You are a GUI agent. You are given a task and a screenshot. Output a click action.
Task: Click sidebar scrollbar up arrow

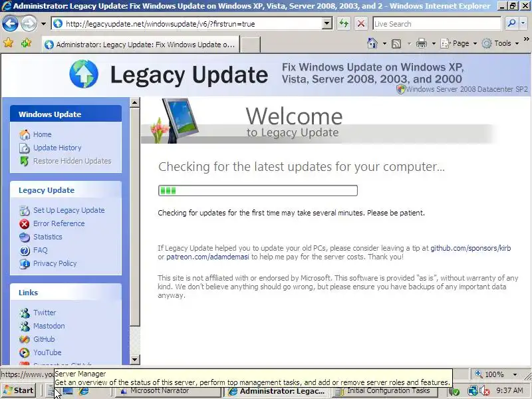click(135, 102)
